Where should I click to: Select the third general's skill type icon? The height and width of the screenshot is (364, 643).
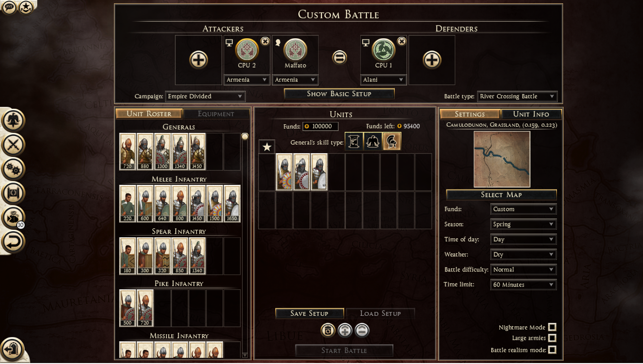click(x=392, y=141)
